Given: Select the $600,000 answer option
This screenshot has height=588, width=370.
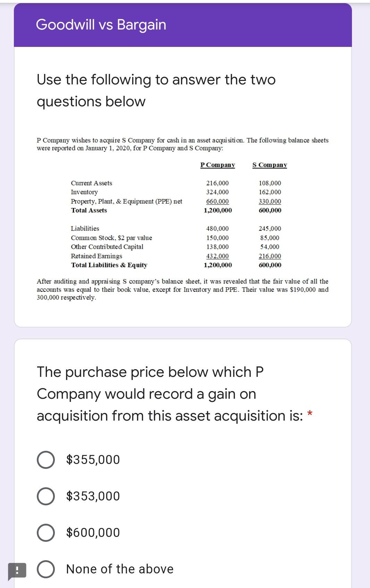Looking at the screenshot, I should point(47,532).
